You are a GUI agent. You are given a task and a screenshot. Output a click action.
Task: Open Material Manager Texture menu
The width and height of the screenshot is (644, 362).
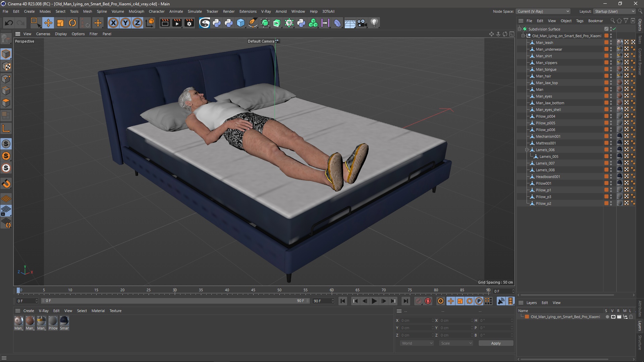[115, 311]
